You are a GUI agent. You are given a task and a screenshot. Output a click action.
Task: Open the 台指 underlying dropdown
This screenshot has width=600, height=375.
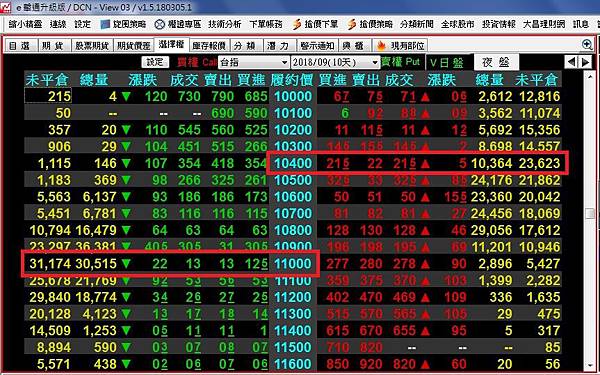(x=254, y=62)
